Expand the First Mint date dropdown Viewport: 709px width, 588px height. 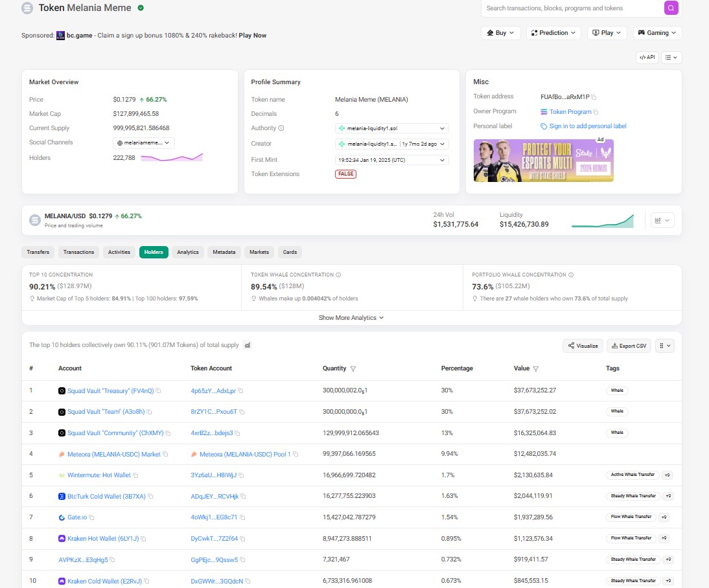392,160
